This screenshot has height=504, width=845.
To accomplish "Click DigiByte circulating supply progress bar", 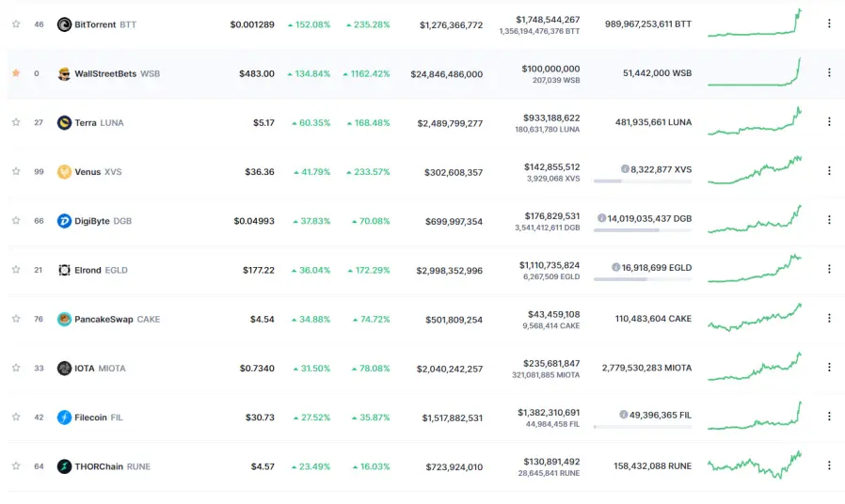I will pyautogui.click(x=643, y=230).
